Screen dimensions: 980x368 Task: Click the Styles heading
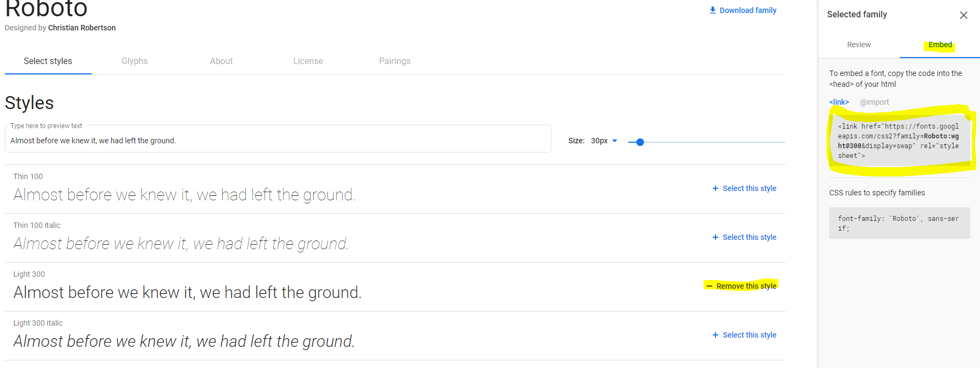29,103
